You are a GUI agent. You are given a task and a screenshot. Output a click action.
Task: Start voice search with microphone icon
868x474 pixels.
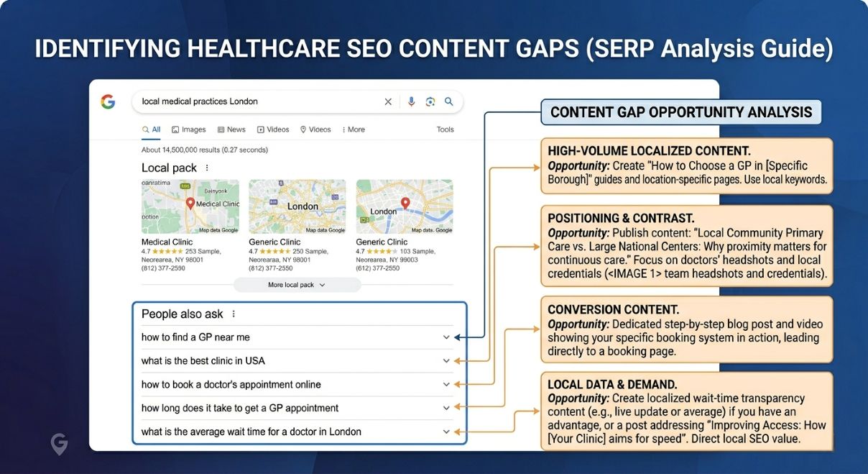(411, 101)
